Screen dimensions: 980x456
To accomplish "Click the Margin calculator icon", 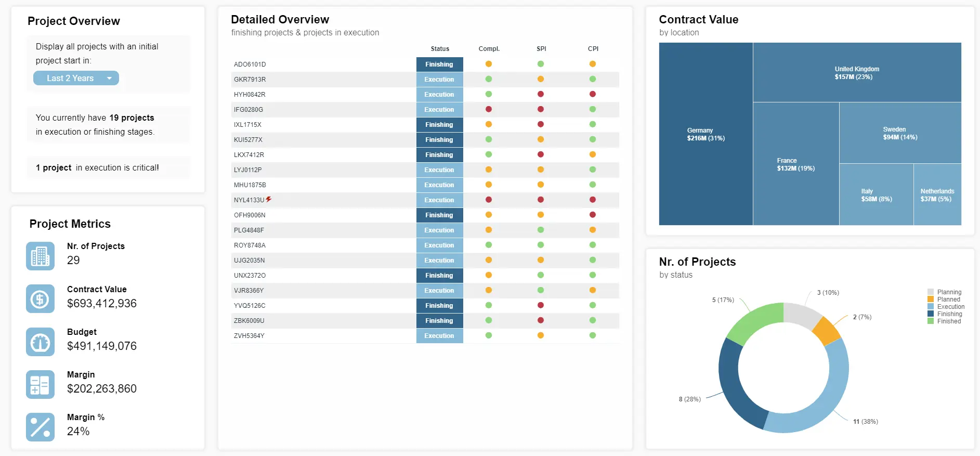I will pos(40,384).
